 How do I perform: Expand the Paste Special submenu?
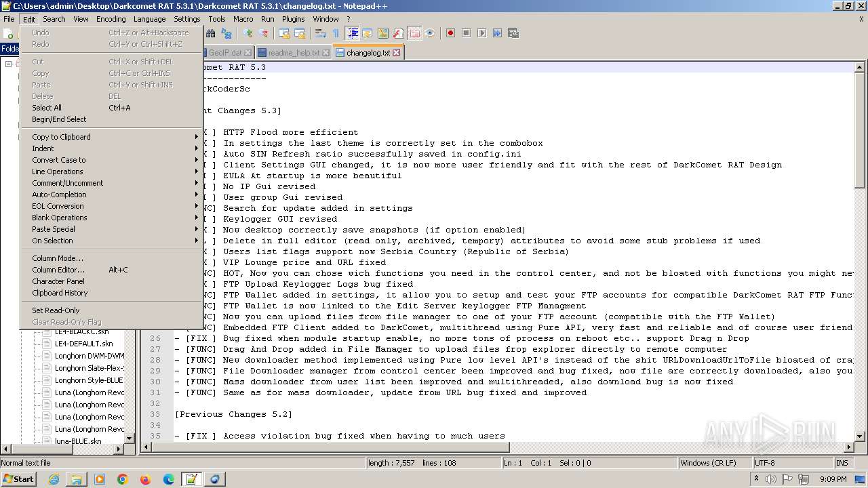[112, 229]
